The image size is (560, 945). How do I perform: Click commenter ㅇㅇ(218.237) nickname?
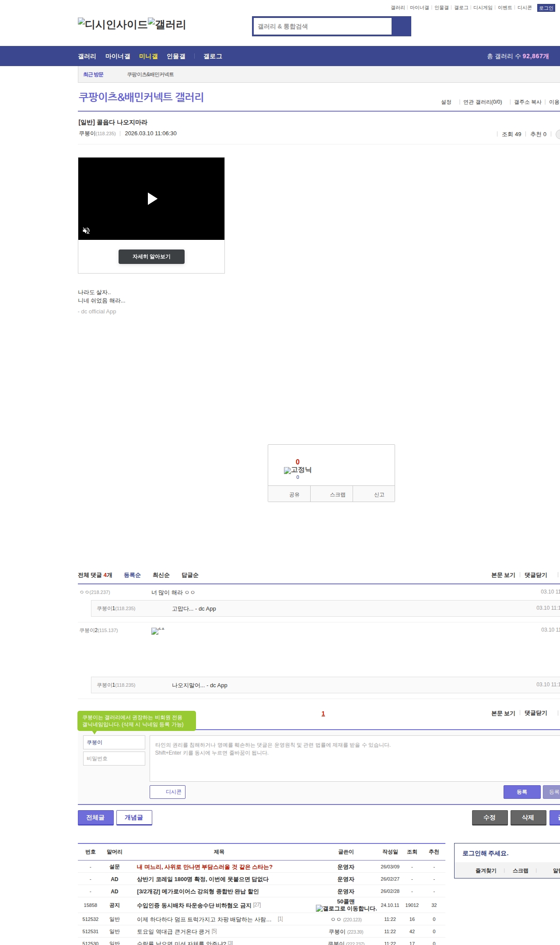[95, 592]
